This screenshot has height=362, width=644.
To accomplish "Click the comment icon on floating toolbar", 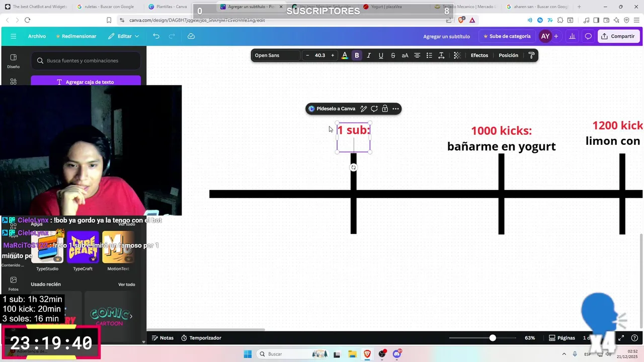I will [x=374, y=109].
